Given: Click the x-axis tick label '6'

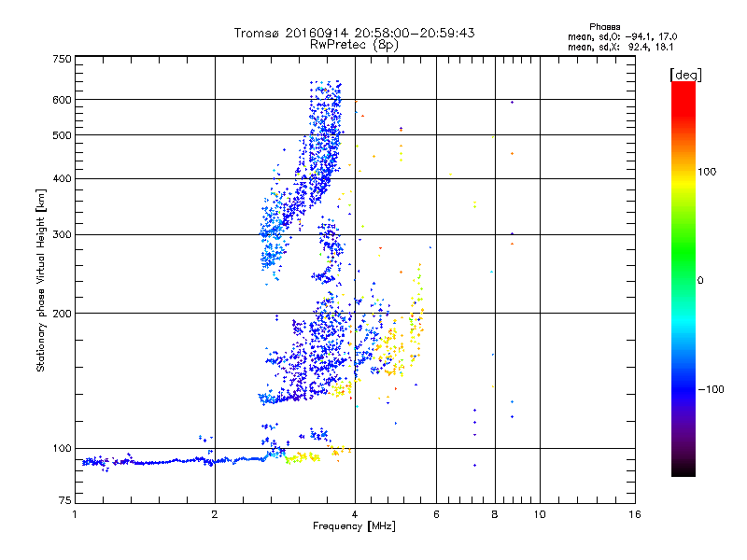Looking at the screenshot, I should point(436,514).
